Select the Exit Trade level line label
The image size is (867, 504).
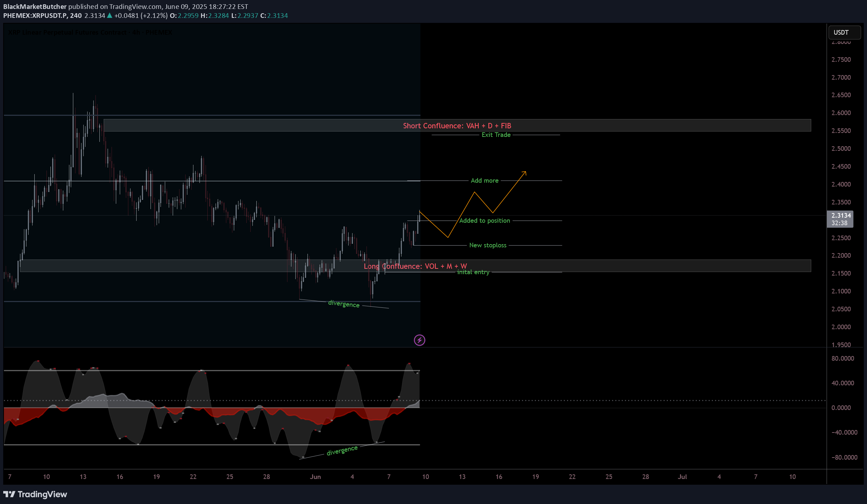point(496,135)
